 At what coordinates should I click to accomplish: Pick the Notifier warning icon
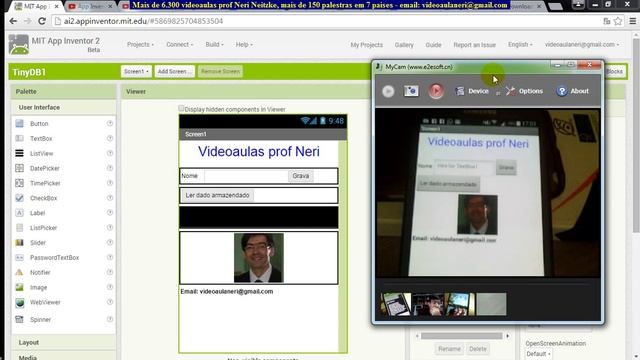[19, 272]
